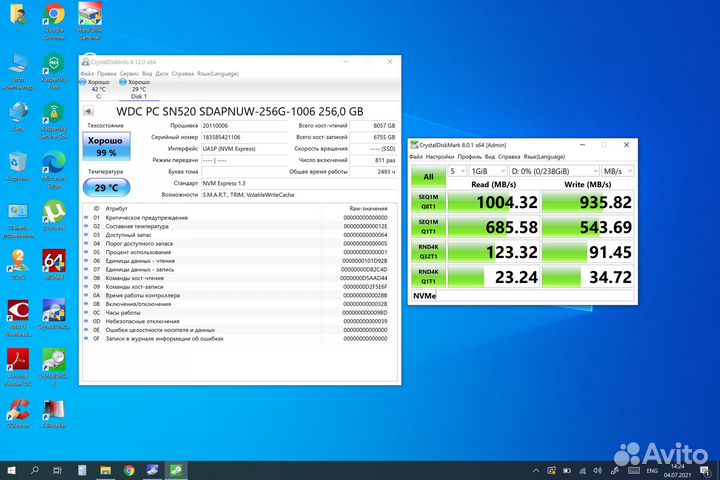Open Файл menu in CrystalDiskInfo

click(x=87, y=73)
